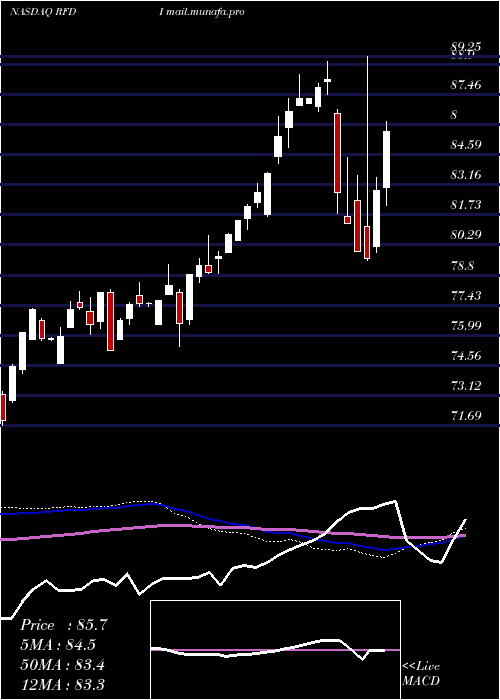This screenshot has height=700, width=500.
Task: Click the last white candlestick on the right
Action: click(x=387, y=159)
